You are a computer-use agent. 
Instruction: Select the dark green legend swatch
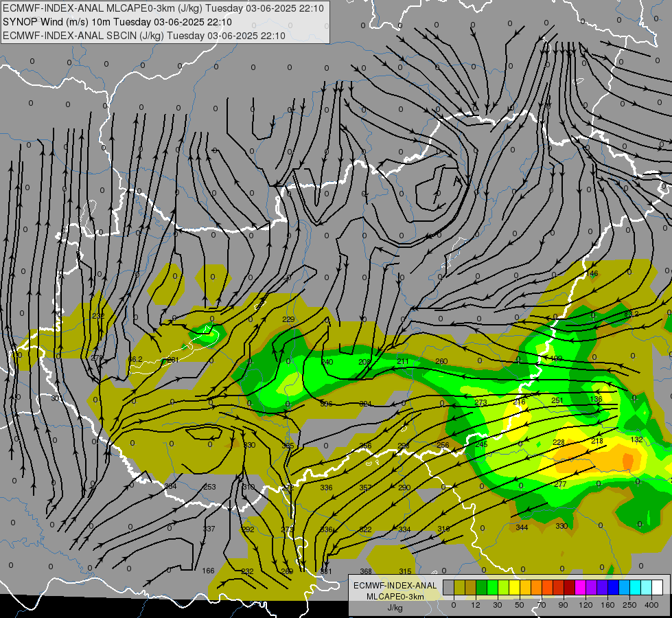[x=481, y=587]
